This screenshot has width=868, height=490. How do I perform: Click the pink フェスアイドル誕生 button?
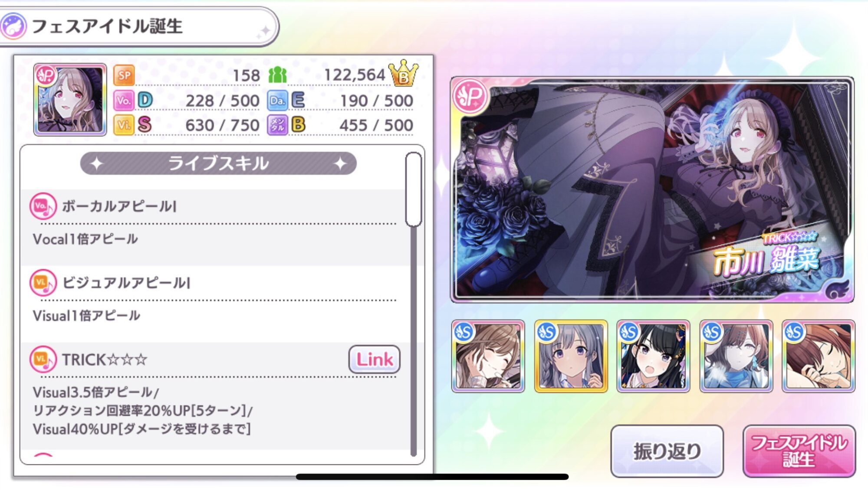click(799, 451)
